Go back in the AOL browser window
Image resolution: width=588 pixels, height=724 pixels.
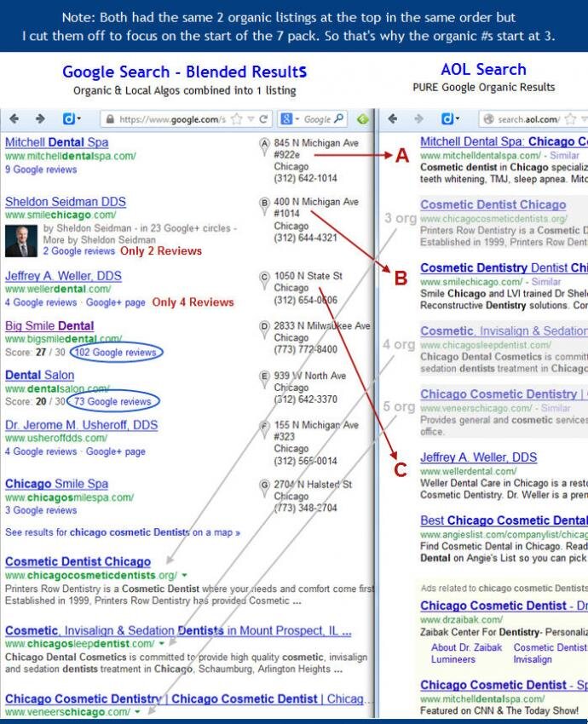coord(393,119)
